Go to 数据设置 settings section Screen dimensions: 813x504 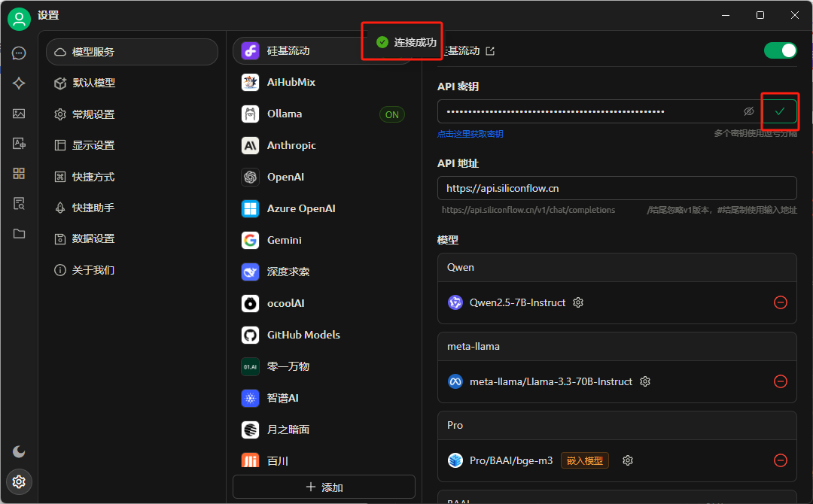point(93,238)
